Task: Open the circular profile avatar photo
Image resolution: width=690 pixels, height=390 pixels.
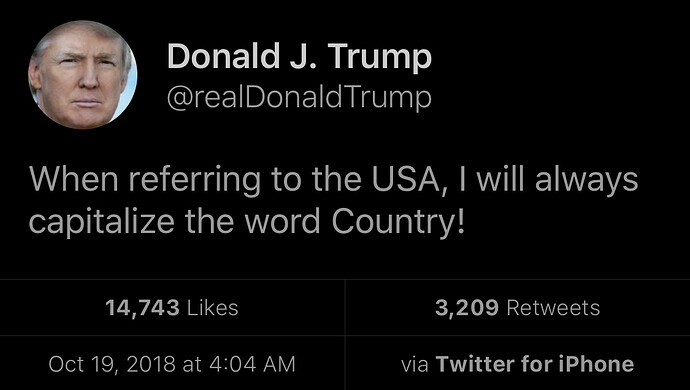Action: click(83, 74)
